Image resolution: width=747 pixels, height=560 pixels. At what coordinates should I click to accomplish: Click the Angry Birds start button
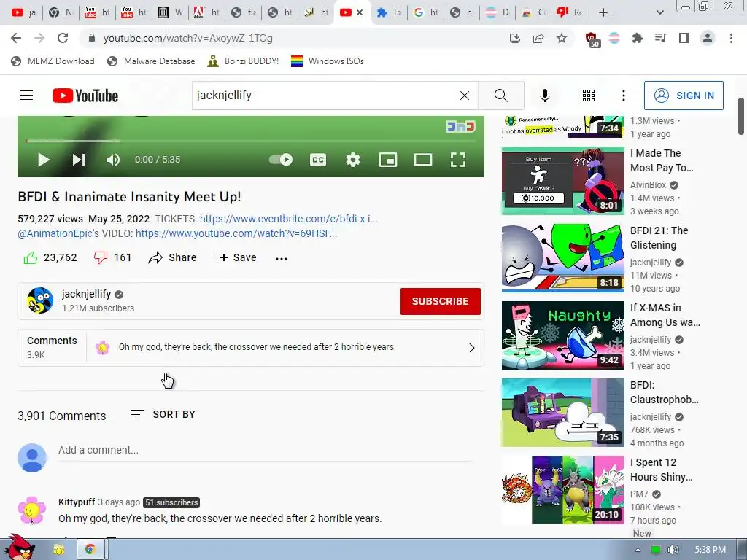pos(18,548)
